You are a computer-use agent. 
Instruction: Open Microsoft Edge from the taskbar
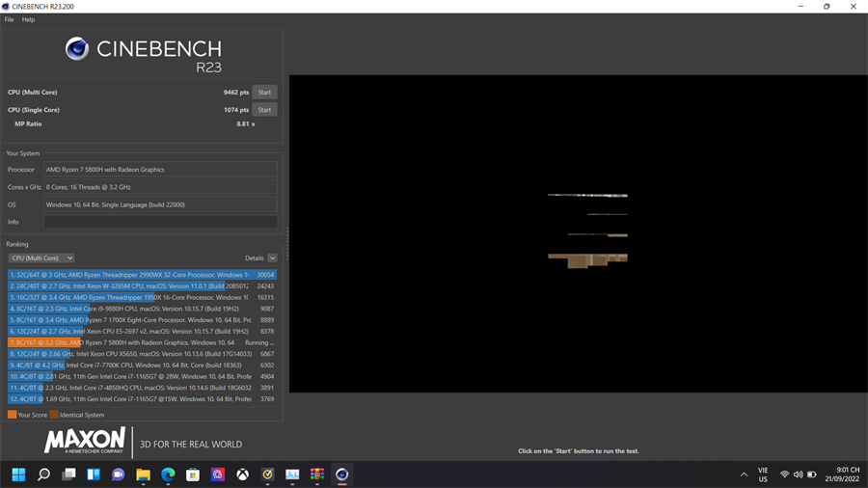(x=168, y=474)
